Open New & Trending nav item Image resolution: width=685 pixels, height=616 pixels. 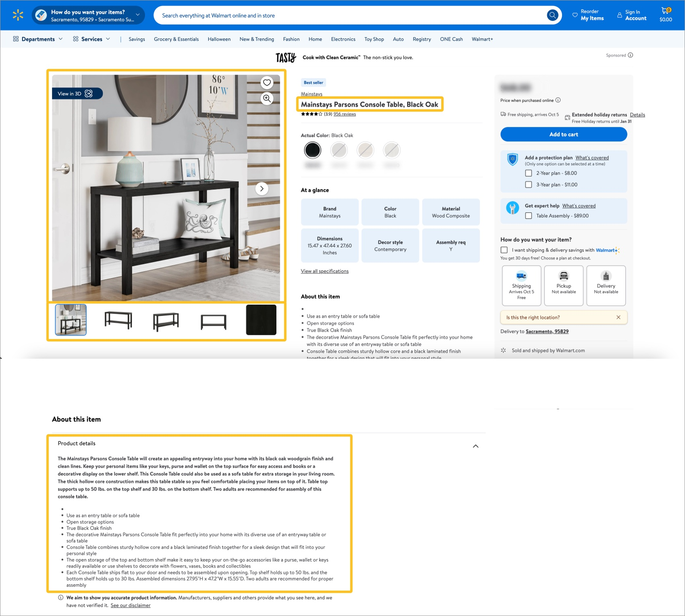[257, 39]
